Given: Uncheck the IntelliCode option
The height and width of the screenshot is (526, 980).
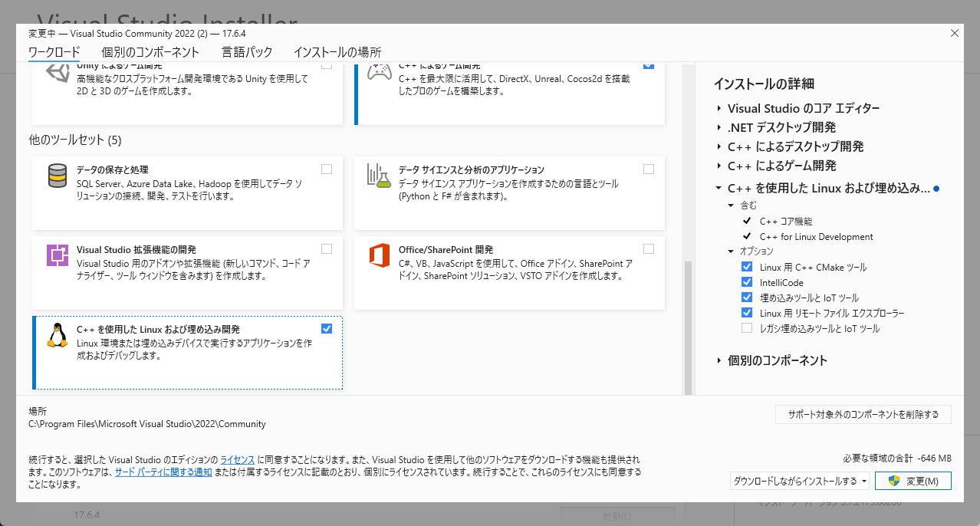Looking at the screenshot, I should (x=747, y=282).
